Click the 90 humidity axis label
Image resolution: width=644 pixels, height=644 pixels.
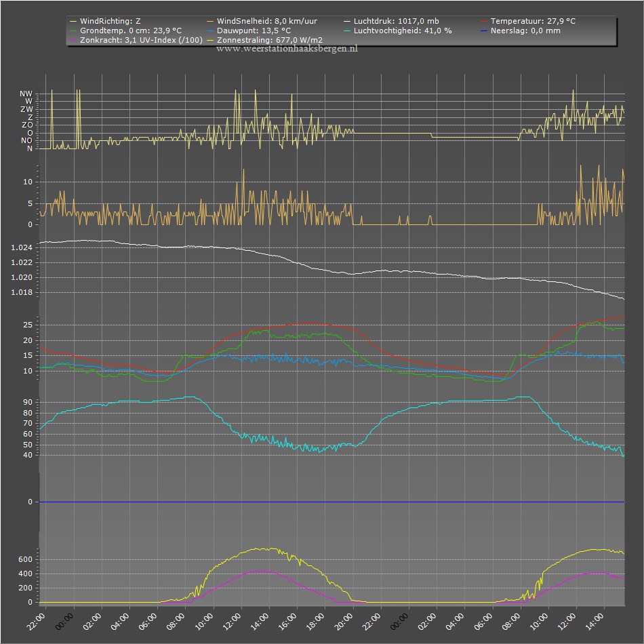[x=28, y=402]
